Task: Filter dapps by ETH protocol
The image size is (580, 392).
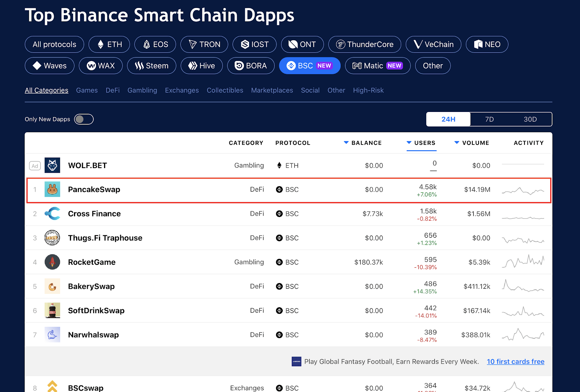Action: coord(109,44)
